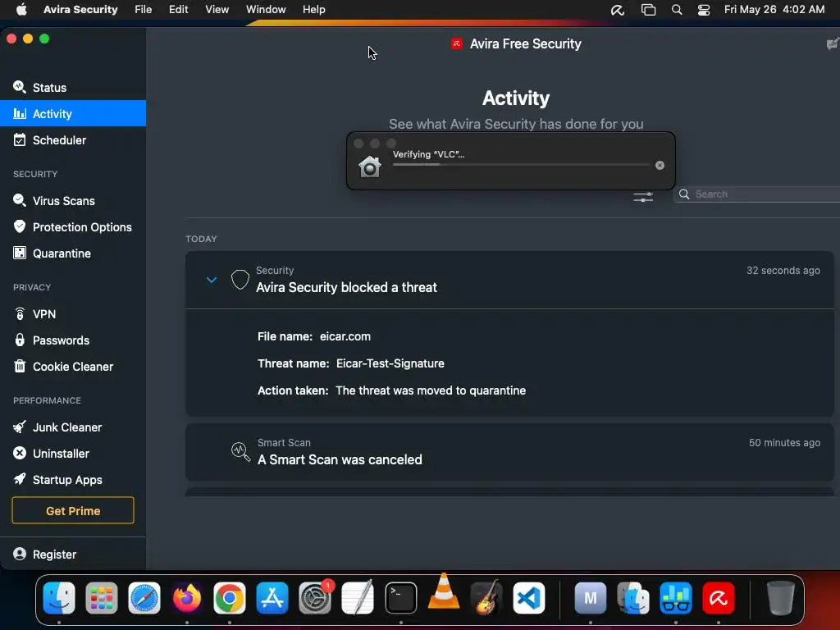Open Virus Scans magnifier icon
Screen dimensions: 840x630
tap(20, 200)
